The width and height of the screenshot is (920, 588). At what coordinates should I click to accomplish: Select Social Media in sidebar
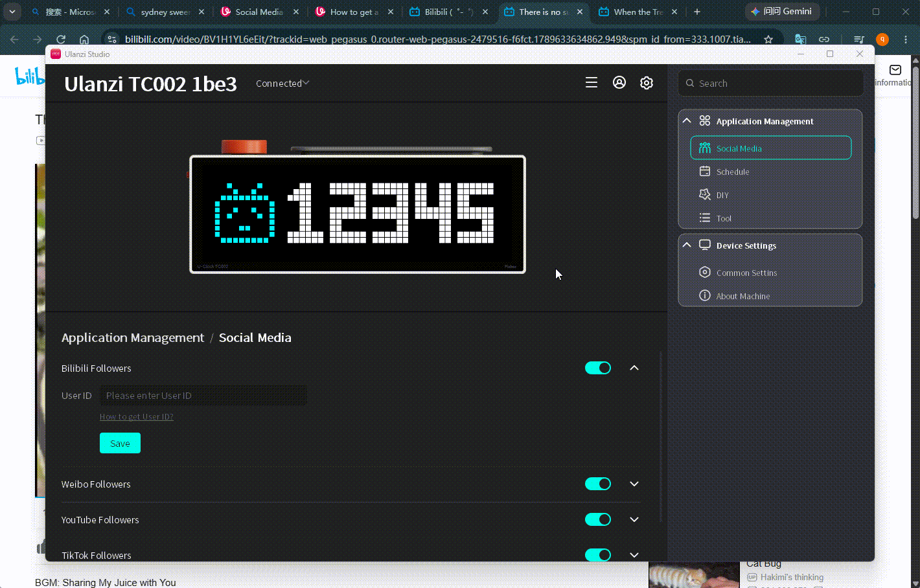(771, 148)
